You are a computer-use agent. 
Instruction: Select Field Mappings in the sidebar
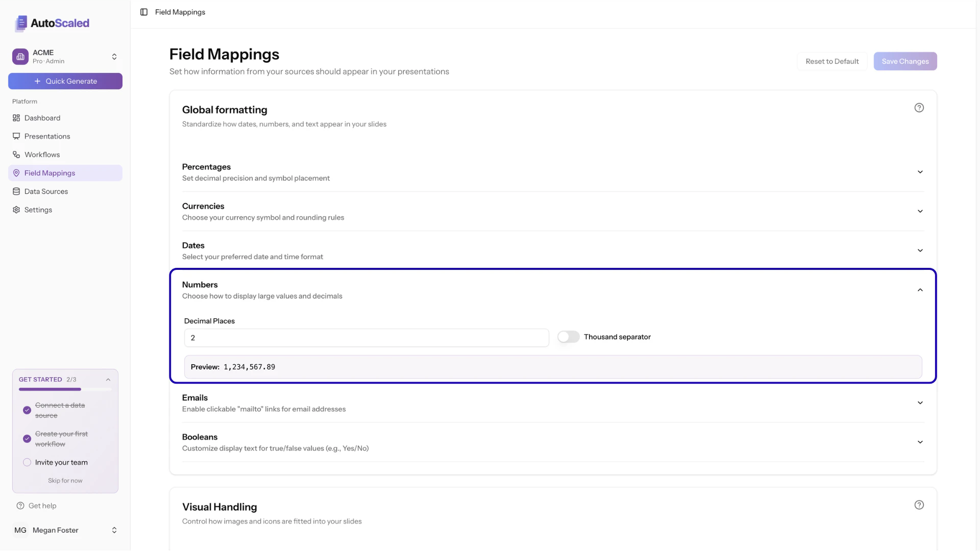click(x=50, y=173)
